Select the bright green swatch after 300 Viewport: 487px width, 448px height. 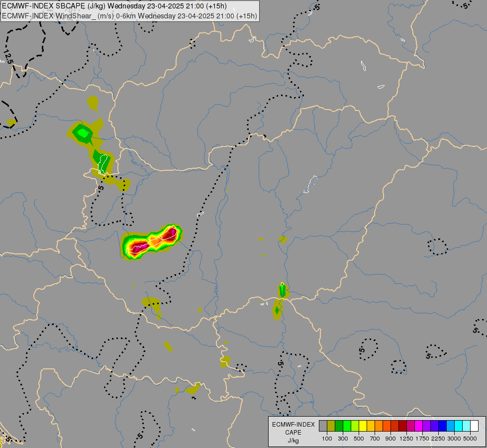[347, 426]
